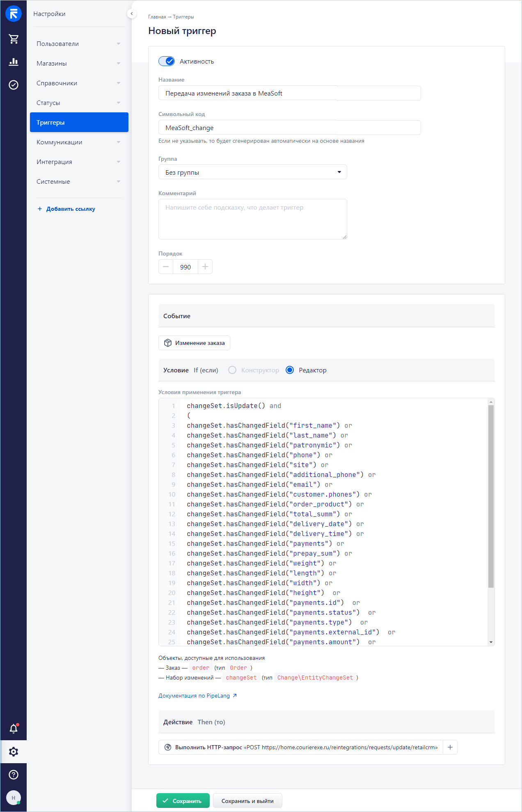The image size is (522, 812).
Task: Go to Главная in the breadcrumb
Action: coord(157,17)
